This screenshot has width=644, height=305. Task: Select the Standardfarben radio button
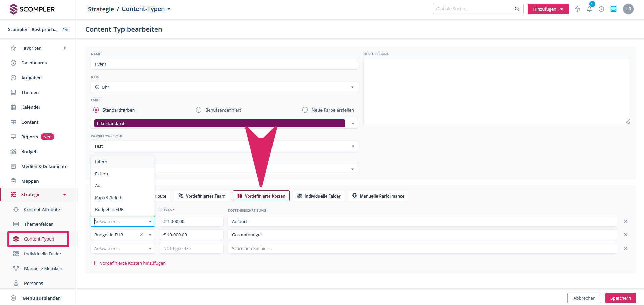(96, 110)
